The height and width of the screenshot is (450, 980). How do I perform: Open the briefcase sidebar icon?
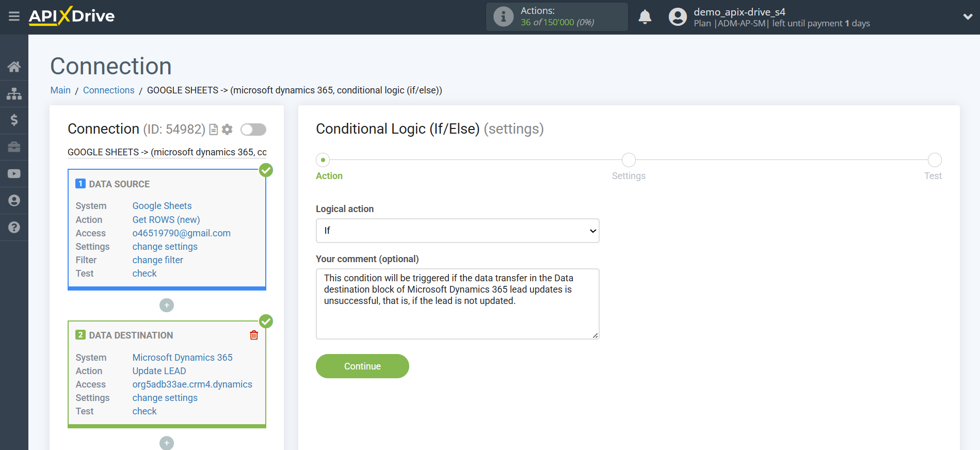14,147
